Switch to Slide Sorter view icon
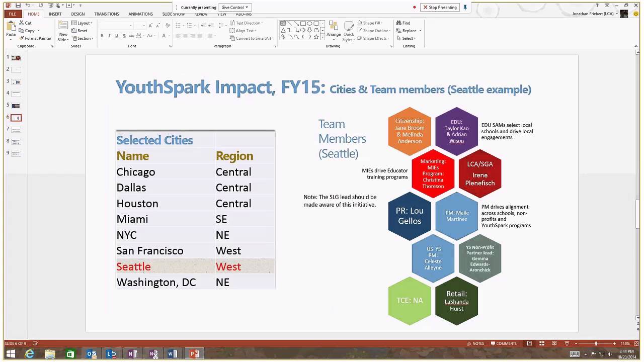The width and height of the screenshot is (644, 362). click(x=542, y=343)
